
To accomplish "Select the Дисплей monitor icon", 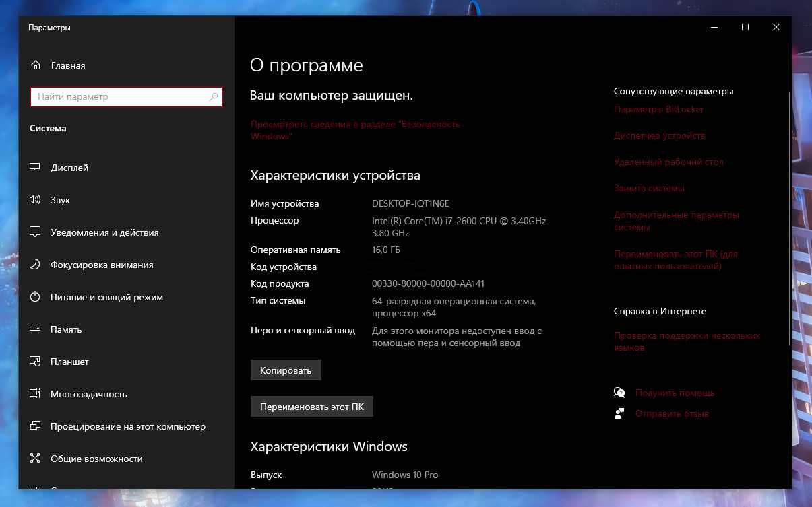I will pyautogui.click(x=36, y=168).
